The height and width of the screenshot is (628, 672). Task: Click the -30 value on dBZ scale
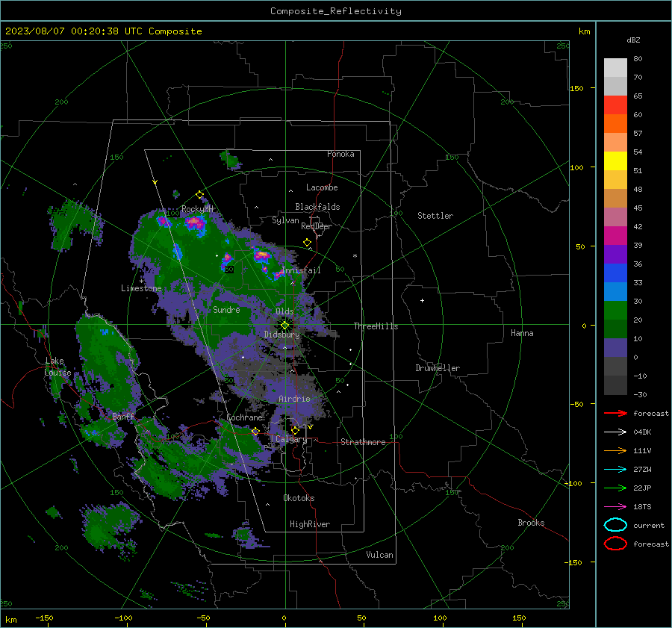coord(640,394)
